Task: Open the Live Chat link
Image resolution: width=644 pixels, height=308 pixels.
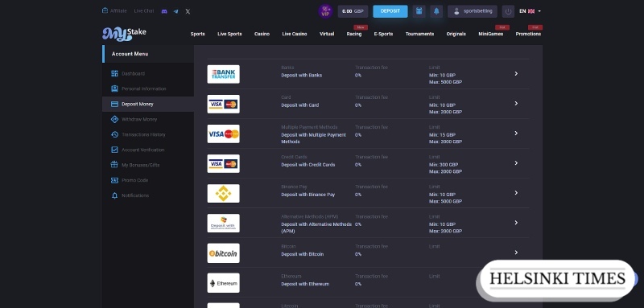Action: pyautogui.click(x=144, y=11)
